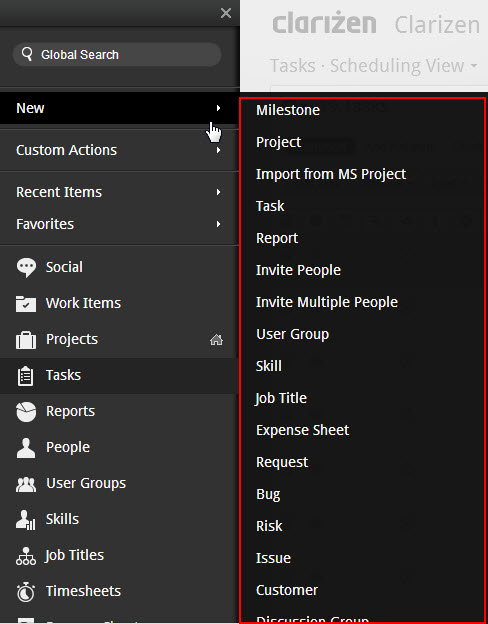Viewport: 488px width, 624px height.
Task: Select Issue in the New submenu
Action: 273,558
